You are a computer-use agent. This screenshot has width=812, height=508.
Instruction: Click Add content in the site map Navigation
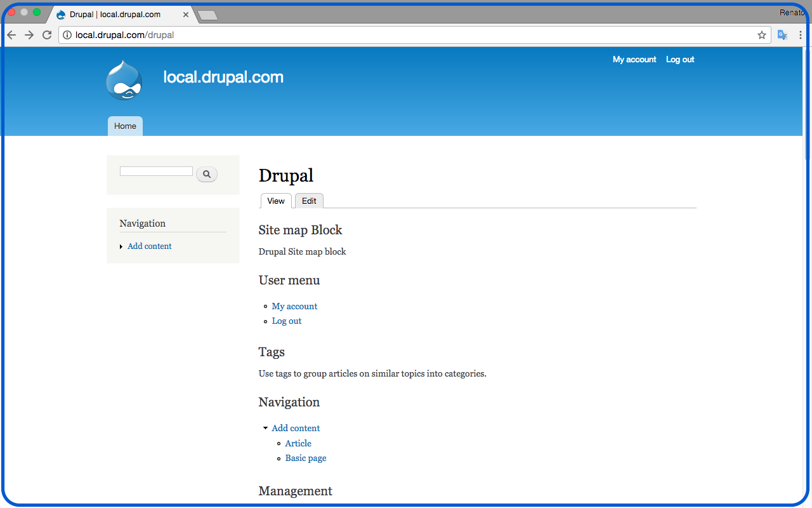pyautogui.click(x=296, y=428)
